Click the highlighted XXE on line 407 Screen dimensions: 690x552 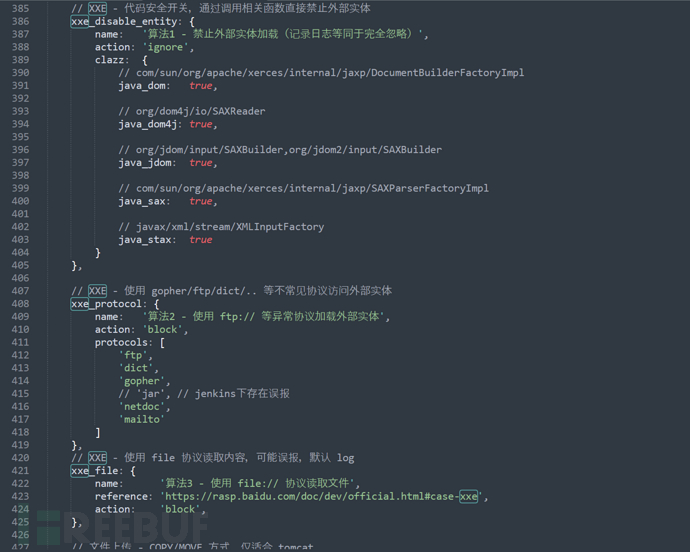(x=97, y=291)
